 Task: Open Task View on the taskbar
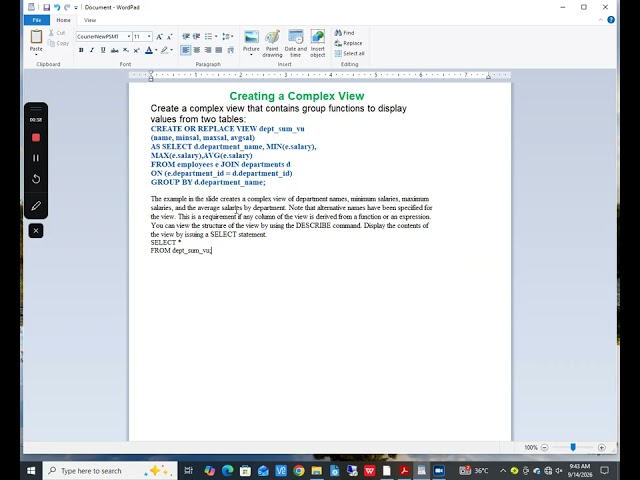(x=188, y=471)
